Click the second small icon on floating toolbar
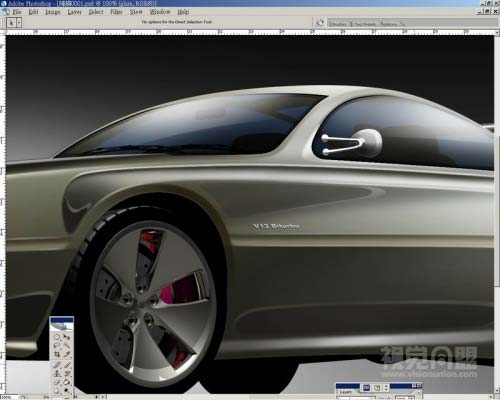 (377, 388)
